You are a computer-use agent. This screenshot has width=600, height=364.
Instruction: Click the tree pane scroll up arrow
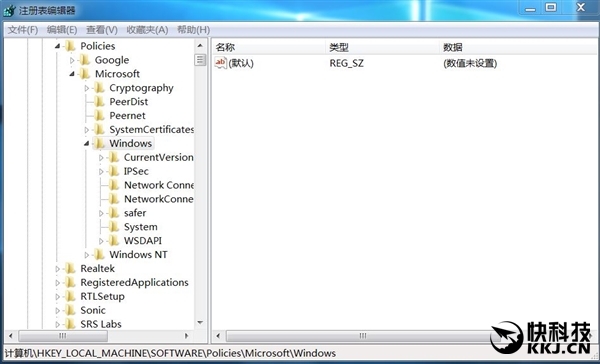coord(200,46)
